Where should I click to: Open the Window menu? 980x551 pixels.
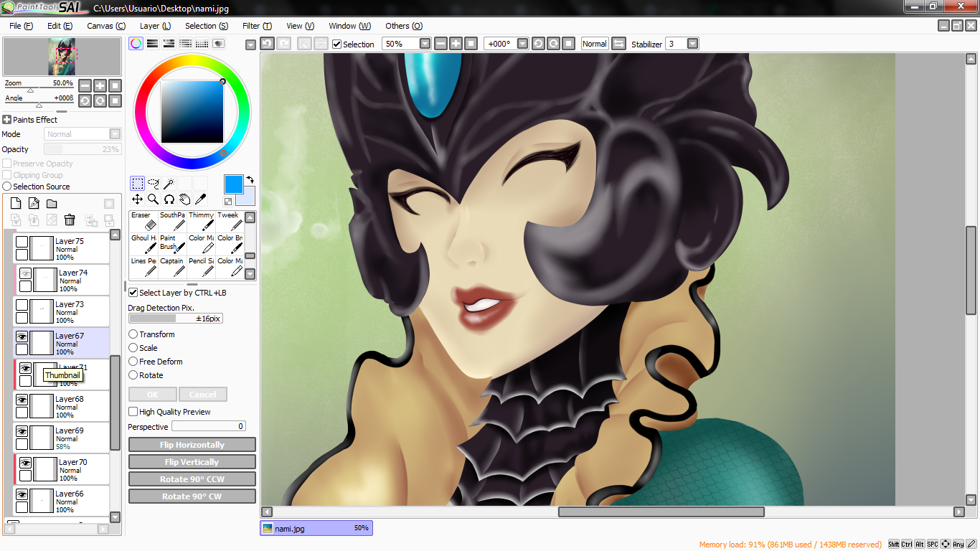point(350,26)
